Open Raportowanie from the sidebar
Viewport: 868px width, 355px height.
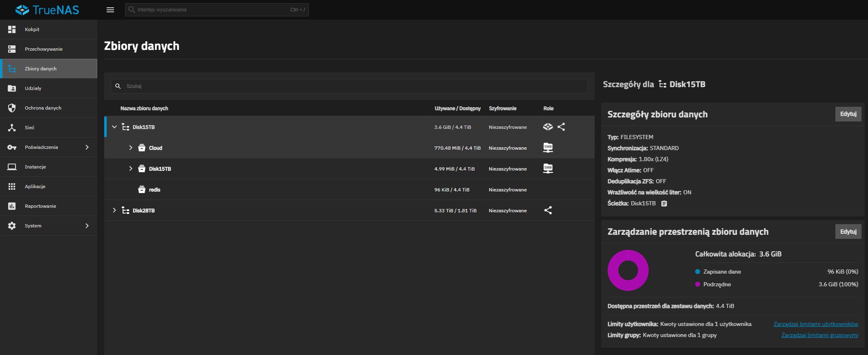49,206
